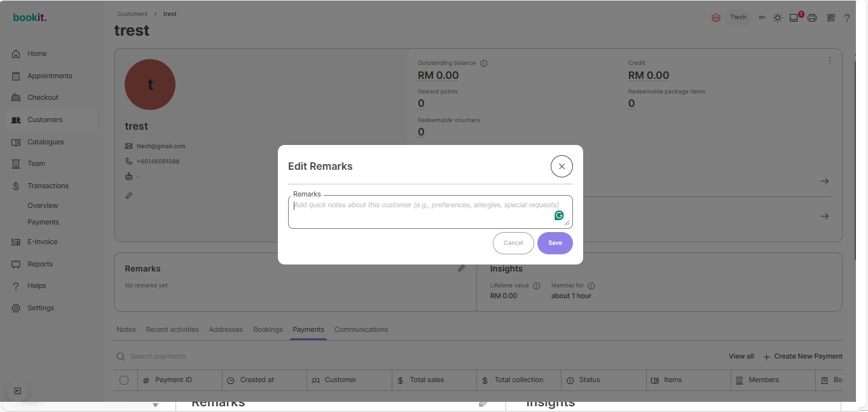Close the Edit Remarks dialog with X
The image size is (868, 412).
[561, 167]
